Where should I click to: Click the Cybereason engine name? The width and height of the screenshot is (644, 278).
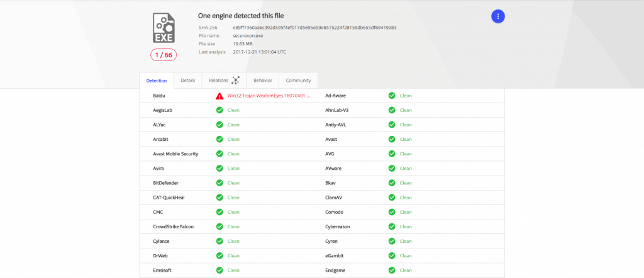[x=337, y=226]
